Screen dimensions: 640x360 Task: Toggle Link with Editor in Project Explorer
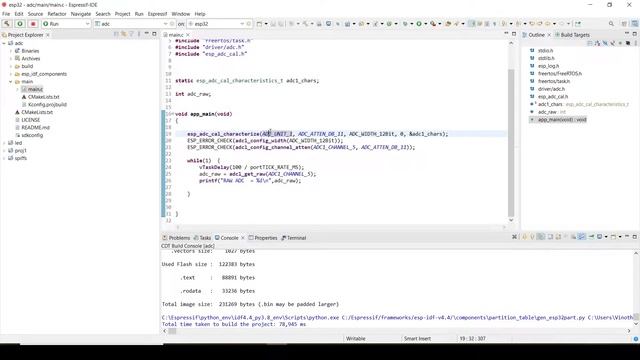click(x=124, y=34)
